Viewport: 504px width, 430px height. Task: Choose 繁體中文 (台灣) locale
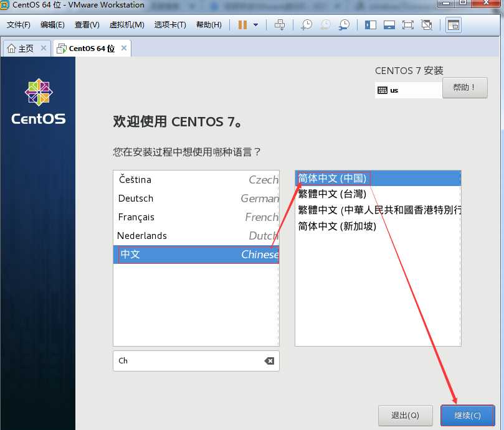tap(378, 194)
